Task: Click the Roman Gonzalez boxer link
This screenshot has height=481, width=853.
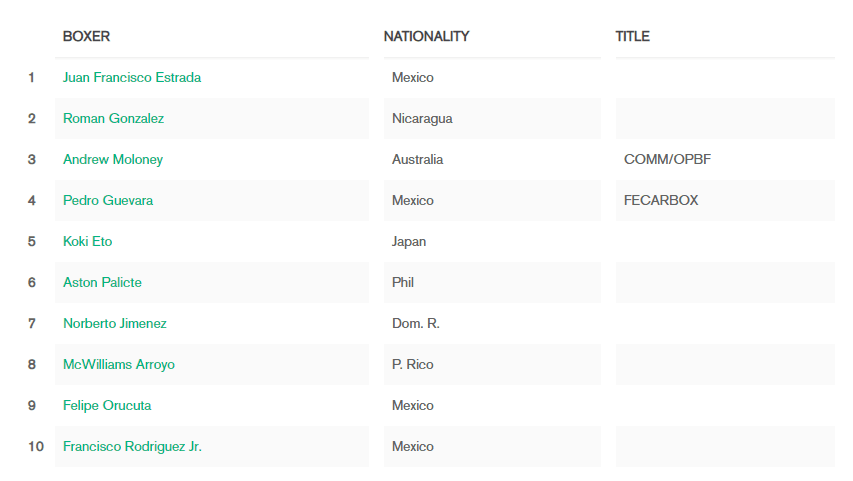Action: pos(113,118)
